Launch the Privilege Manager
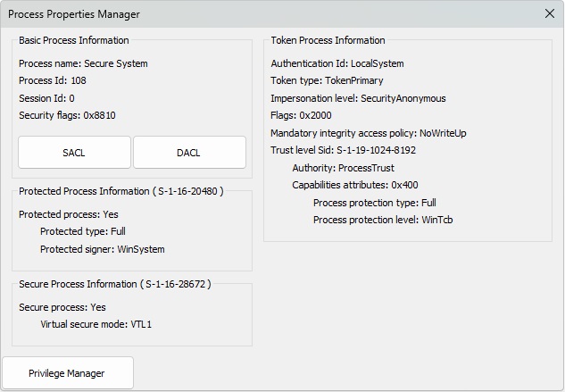This screenshot has width=565, height=392. point(67,373)
